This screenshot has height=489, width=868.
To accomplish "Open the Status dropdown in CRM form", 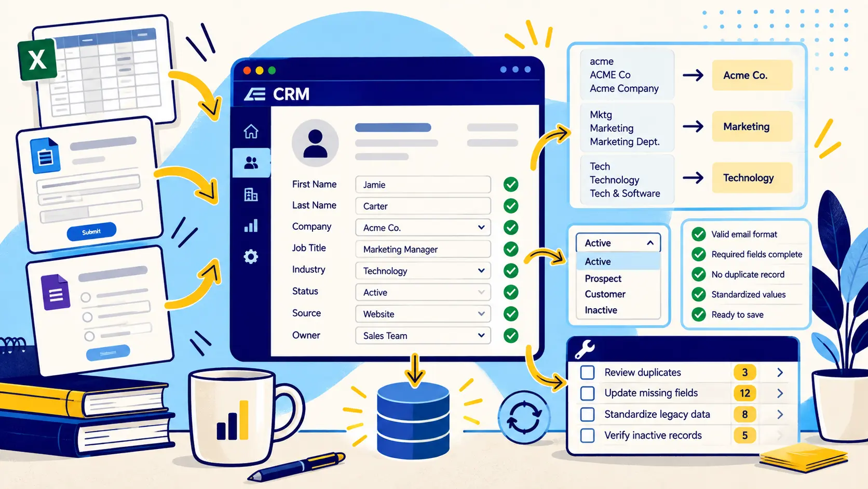I will tap(423, 293).
